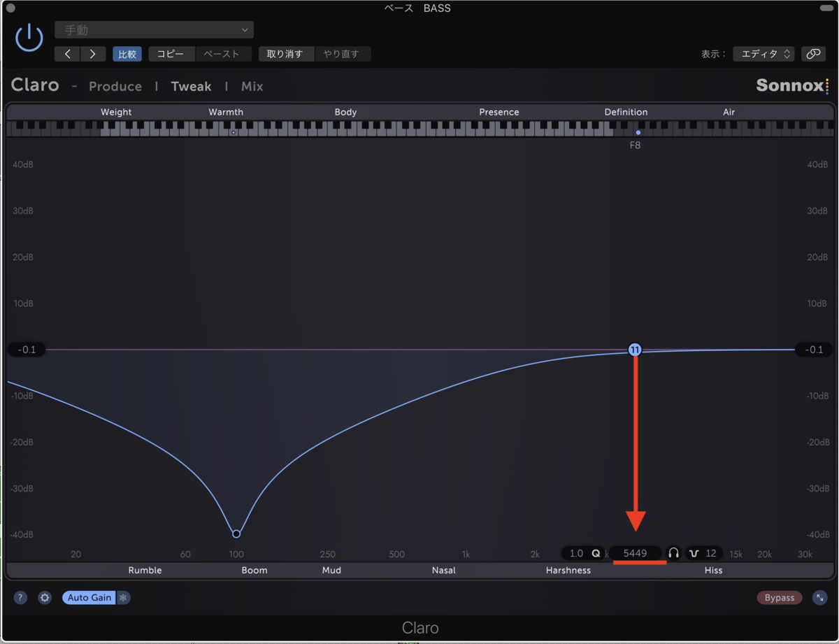Click the やり直す redo button

343,54
